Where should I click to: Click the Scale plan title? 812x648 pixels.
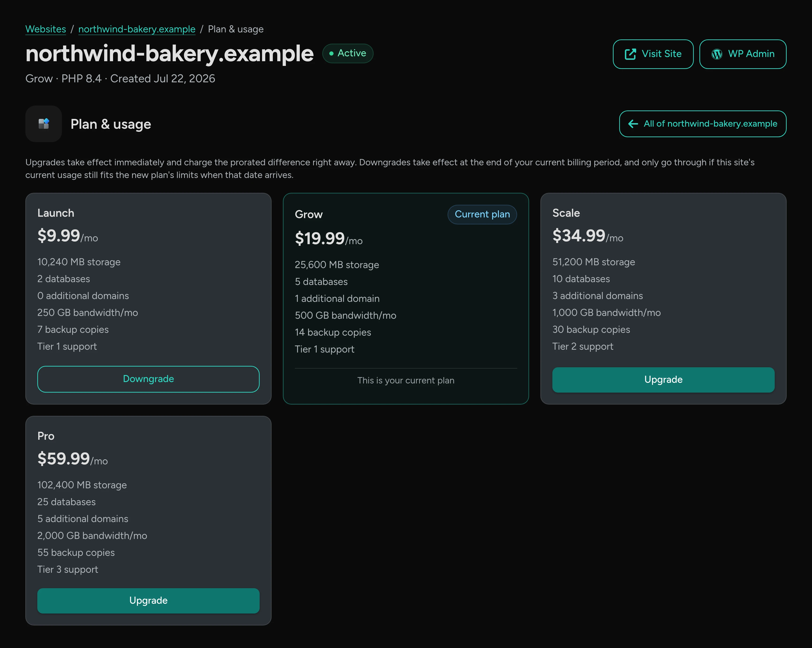click(x=566, y=213)
